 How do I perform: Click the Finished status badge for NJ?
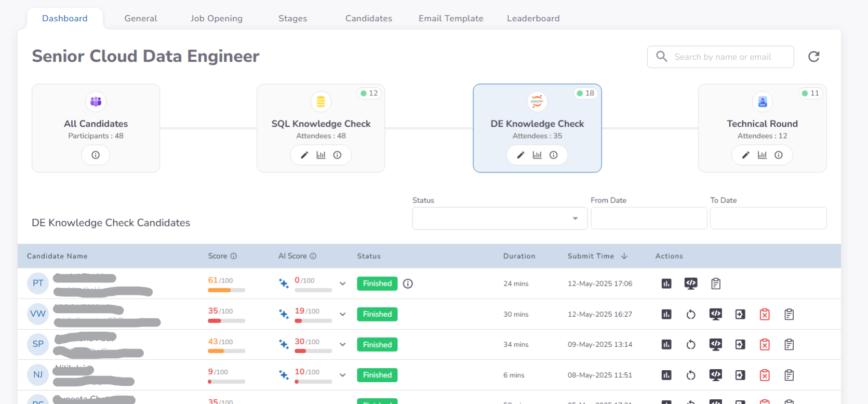tap(377, 375)
